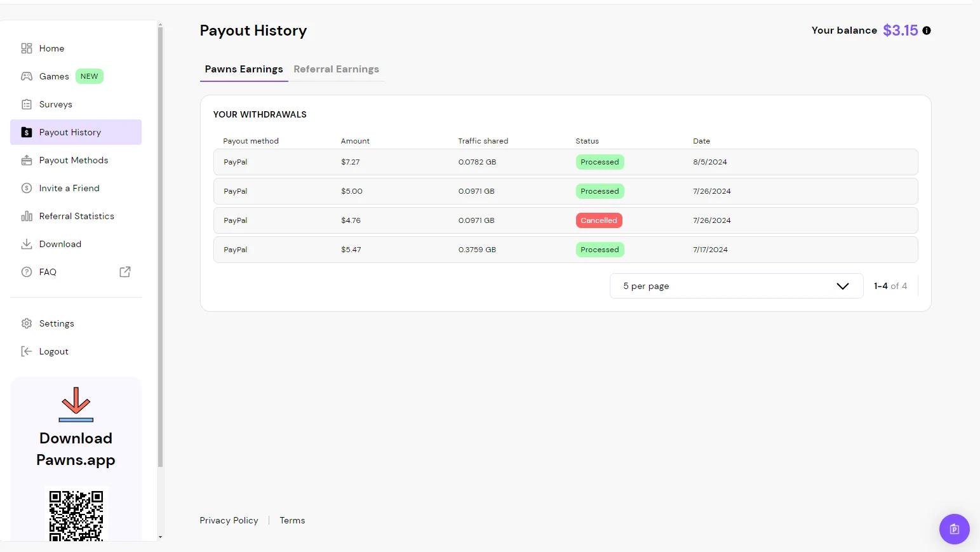This screenshot has width=980, height=552.
Task: Click the Traffic shared column header
Action: pos(483,141)
